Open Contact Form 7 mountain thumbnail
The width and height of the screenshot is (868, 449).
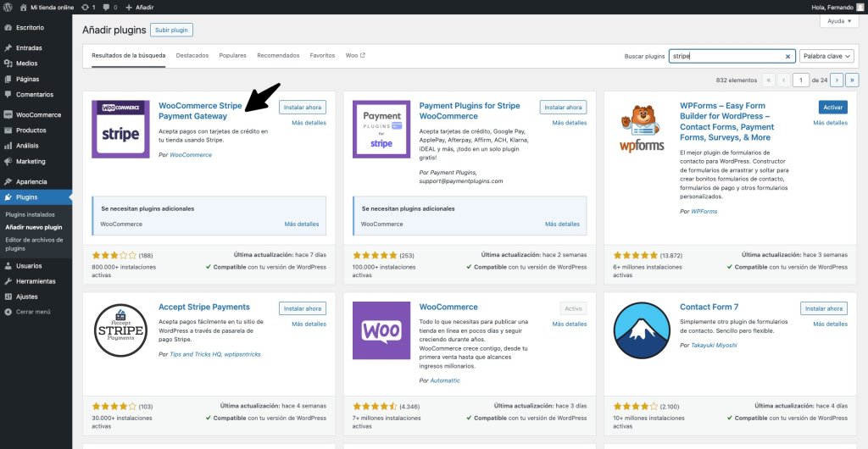[x=643, y=330]
